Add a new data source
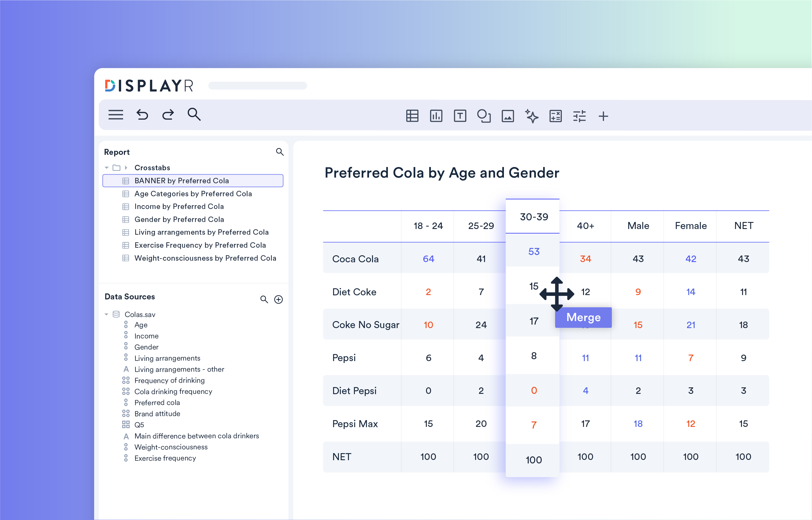This screenshot has width=812, height=520. [x=279, y=299]
